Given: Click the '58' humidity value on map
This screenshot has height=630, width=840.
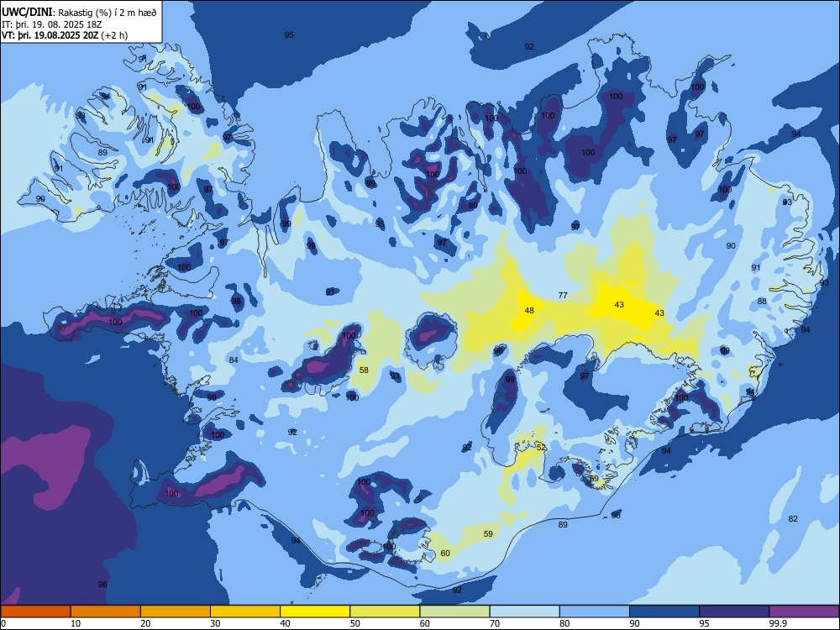Looking at the screenshot, I should (364, 370).
